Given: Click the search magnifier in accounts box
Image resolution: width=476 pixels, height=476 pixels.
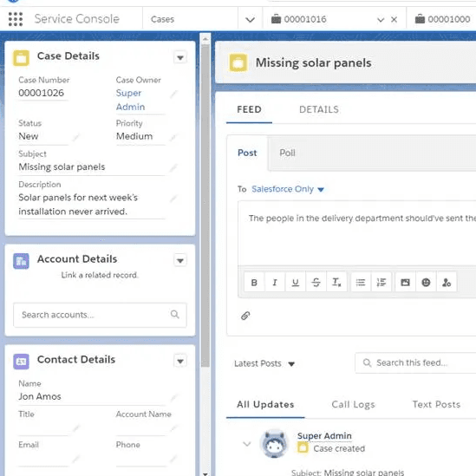Looking at the screenshot, I should click(x=174, y=314).
